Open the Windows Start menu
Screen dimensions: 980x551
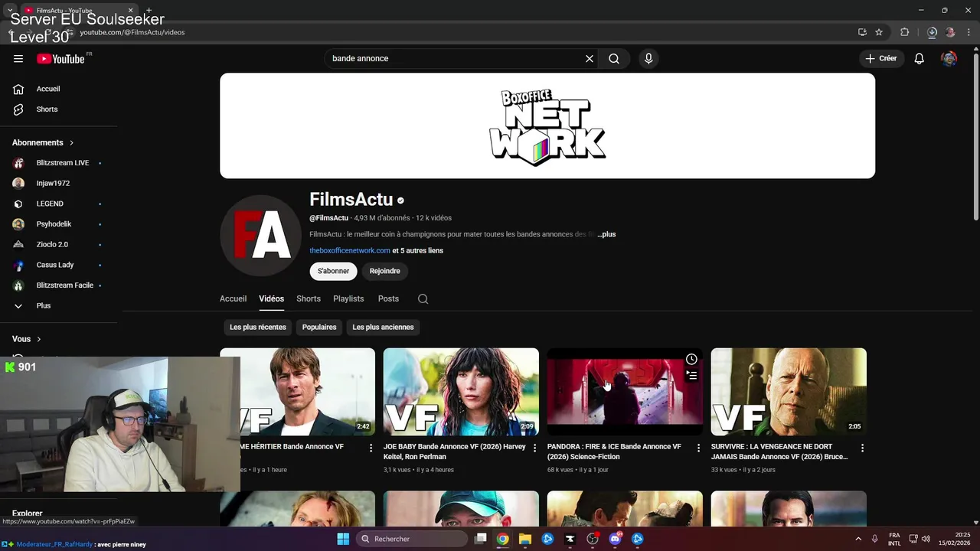point(343,539)
